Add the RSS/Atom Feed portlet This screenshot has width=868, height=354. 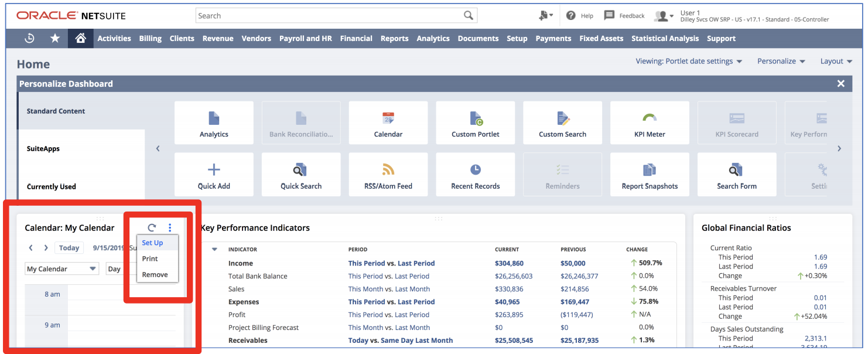388,175
